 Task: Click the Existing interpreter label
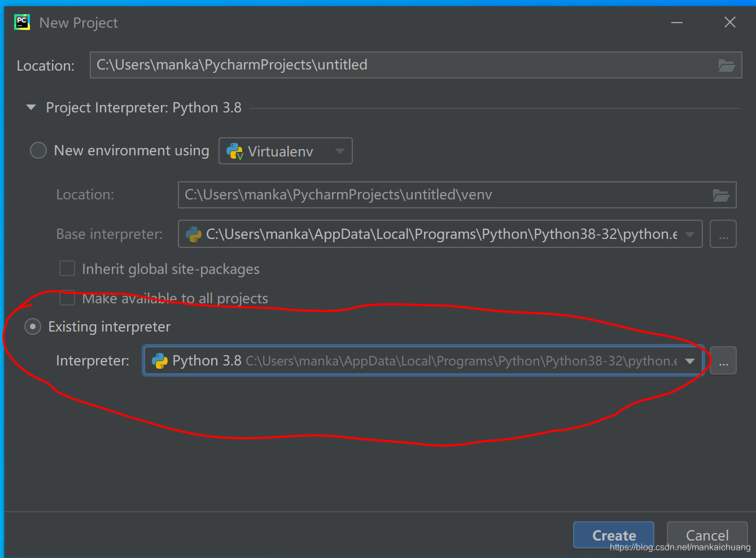pyautogui.click(x=110, y=327)
